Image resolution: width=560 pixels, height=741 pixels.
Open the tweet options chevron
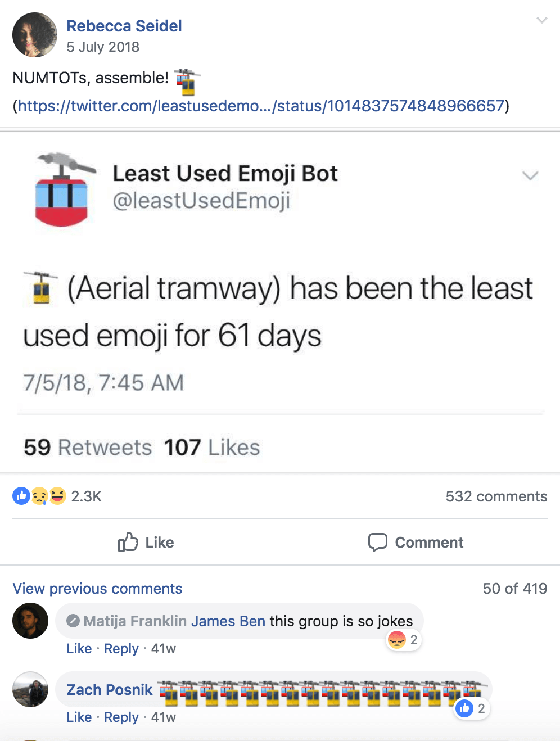pyautogui.click(x=530, y=176)
